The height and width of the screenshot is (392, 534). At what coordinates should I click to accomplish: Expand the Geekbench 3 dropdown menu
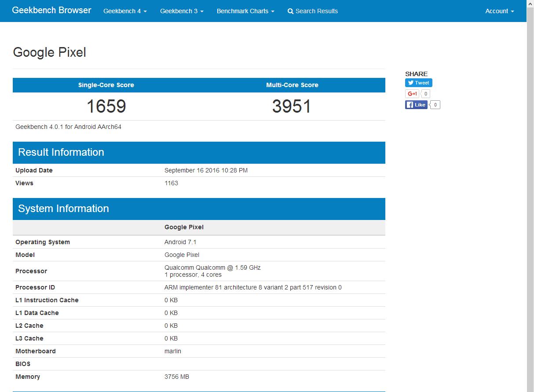[x=182, y=11]
